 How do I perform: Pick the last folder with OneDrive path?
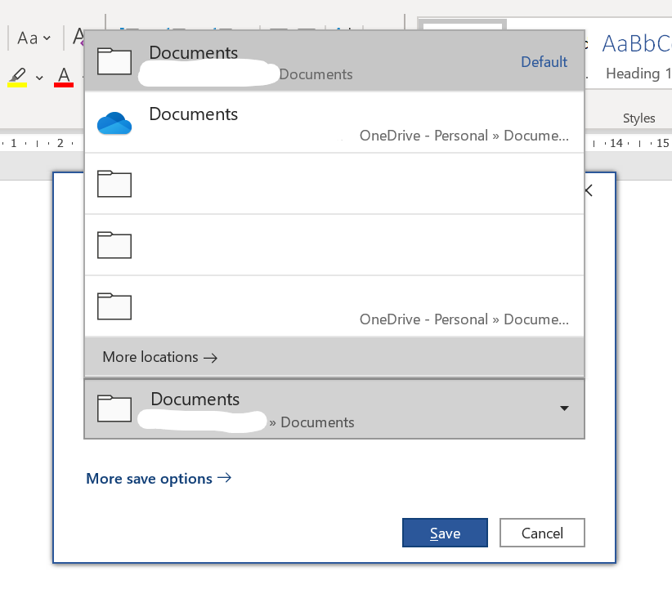pos(334,306)
